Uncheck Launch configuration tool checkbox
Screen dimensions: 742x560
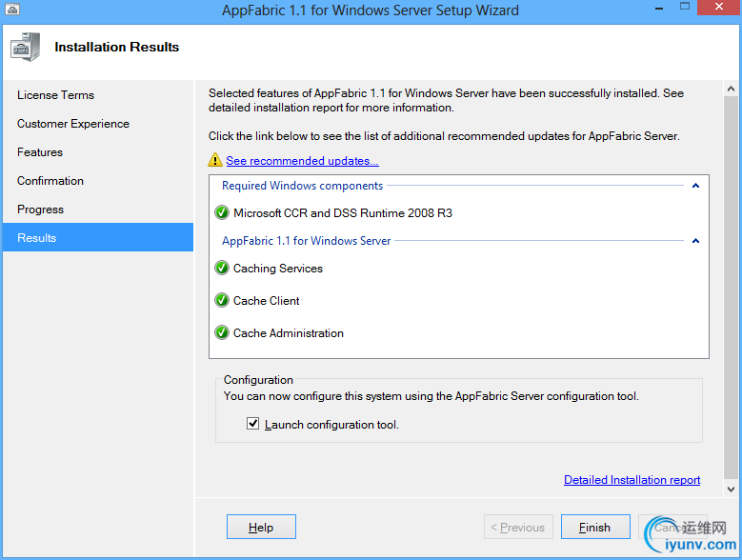[x=252, y=423]
